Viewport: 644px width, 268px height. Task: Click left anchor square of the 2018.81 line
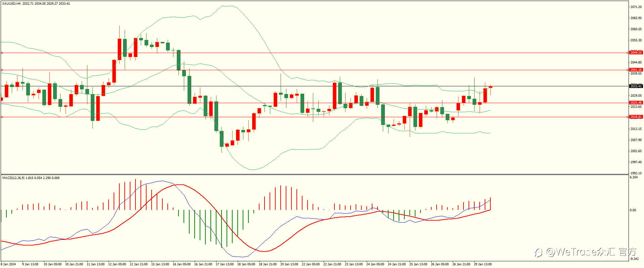2,117
